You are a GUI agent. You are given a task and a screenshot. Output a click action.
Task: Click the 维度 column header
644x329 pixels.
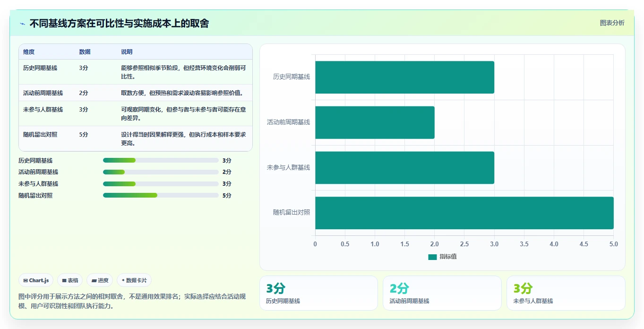[x=29, y=52]
